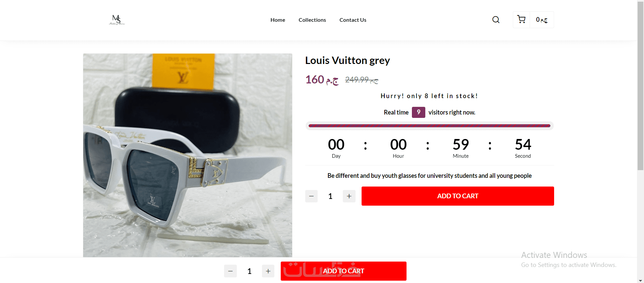Open the search magnifier icon
This screenshot has width=644, height=283.
coord(496,20)
